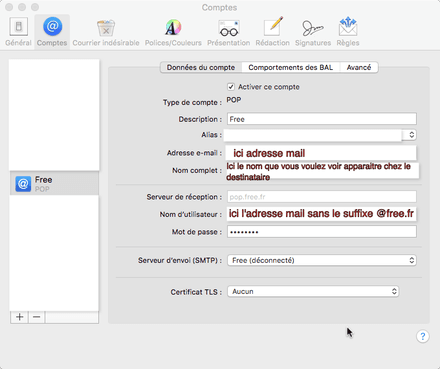Click the Adresse e-mail field
Viewport: 440px width, 369px height.
point(321,153)
